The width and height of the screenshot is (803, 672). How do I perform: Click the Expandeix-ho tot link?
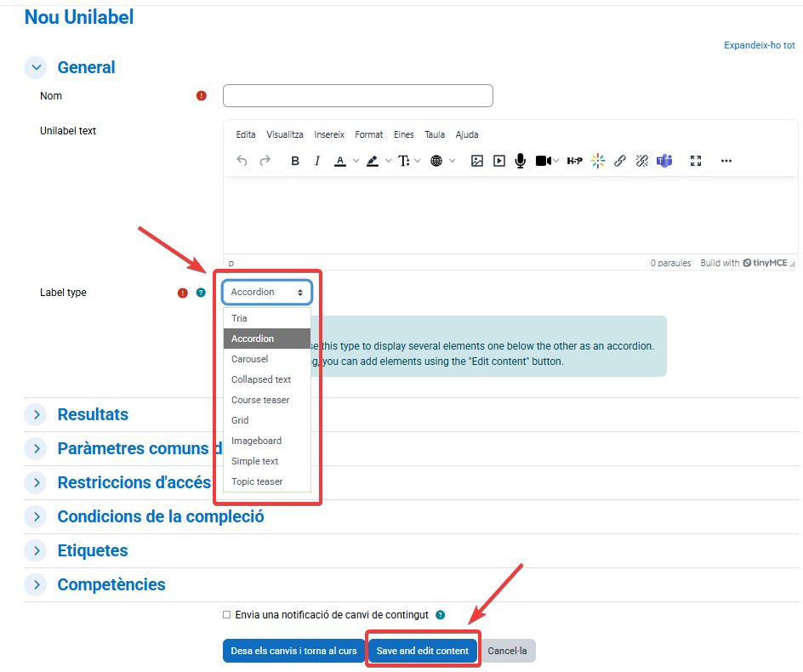click(759, 45)
